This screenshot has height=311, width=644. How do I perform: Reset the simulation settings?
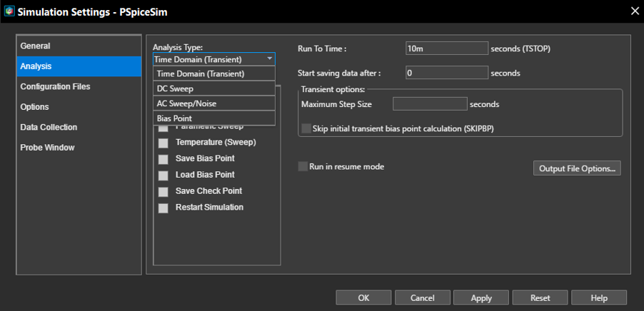click(x=540, y=298)
